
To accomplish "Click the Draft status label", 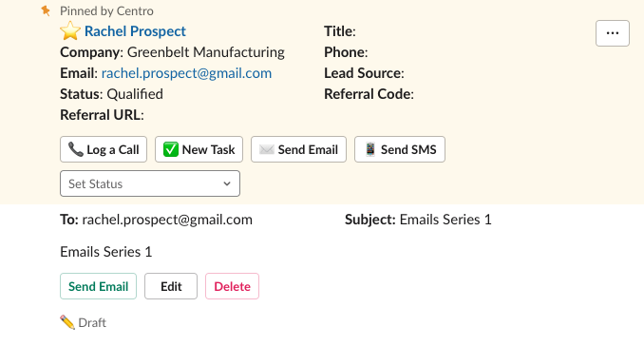I will coord(92,322).
